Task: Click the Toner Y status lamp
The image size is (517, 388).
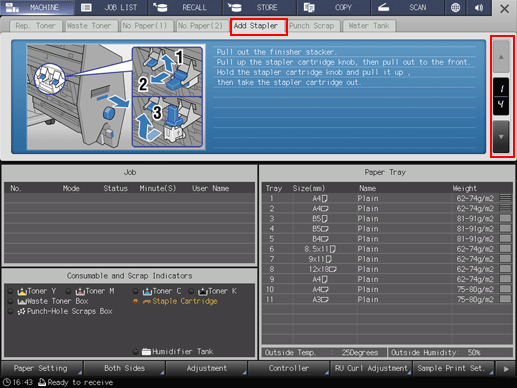Action: 10,291
